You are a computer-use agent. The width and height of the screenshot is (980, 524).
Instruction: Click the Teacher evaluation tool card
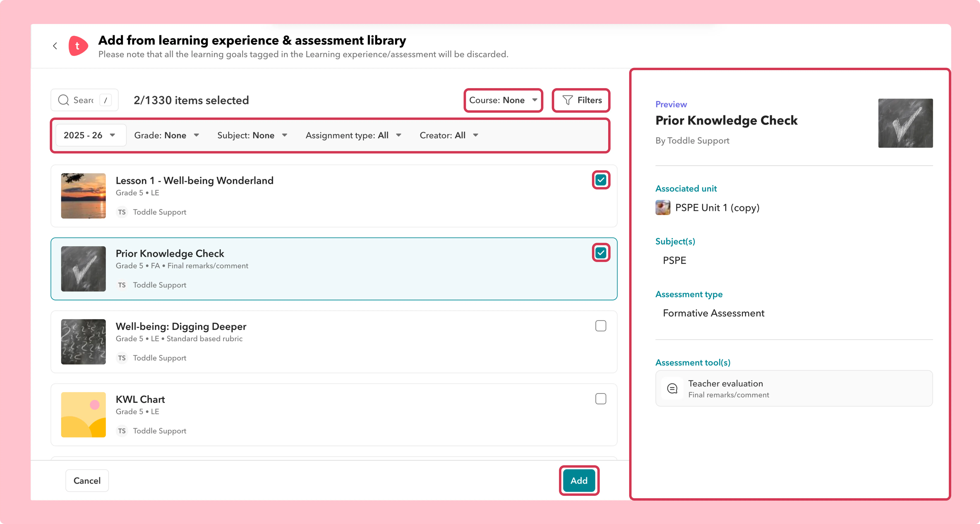point(794,388)
